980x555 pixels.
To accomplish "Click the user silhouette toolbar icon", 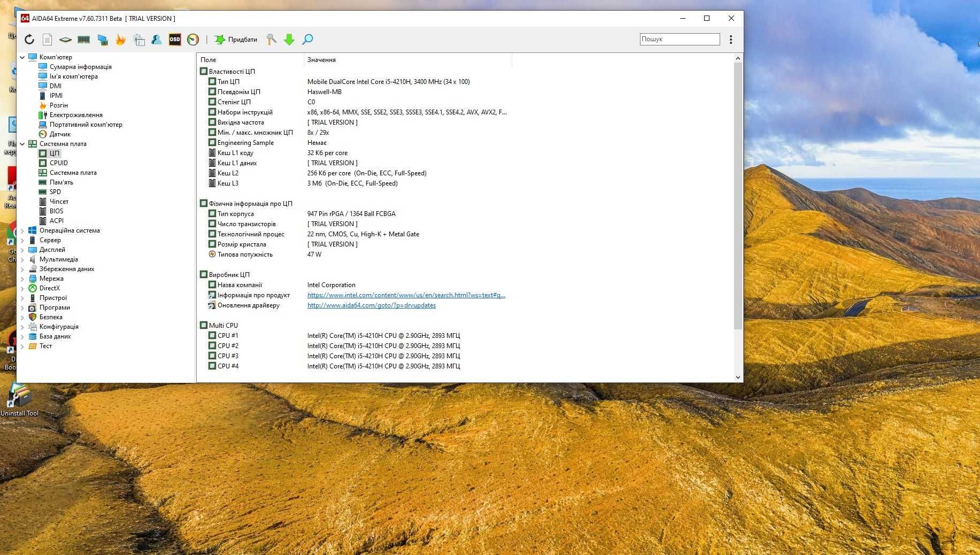I will tap(157, 39).
